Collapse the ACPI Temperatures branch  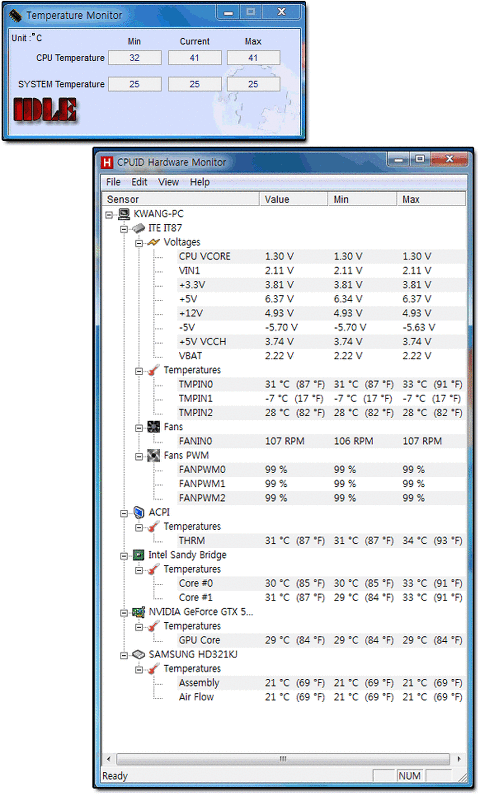[139, 527]
